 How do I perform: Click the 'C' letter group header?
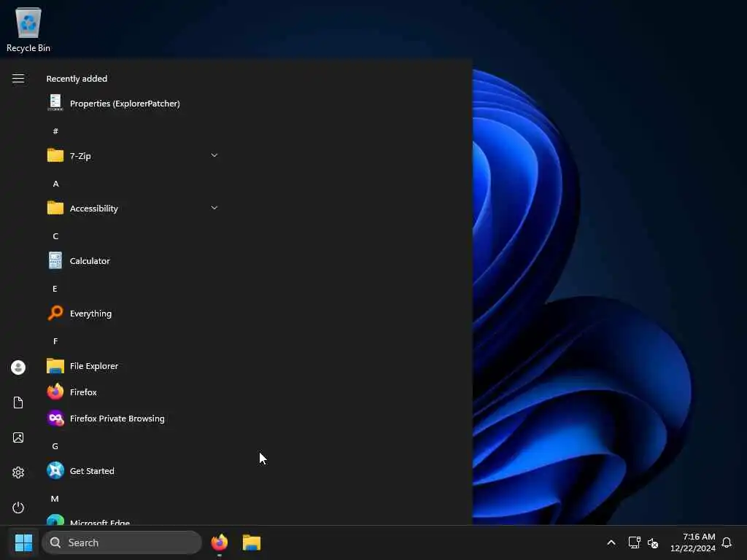[55, 236]
